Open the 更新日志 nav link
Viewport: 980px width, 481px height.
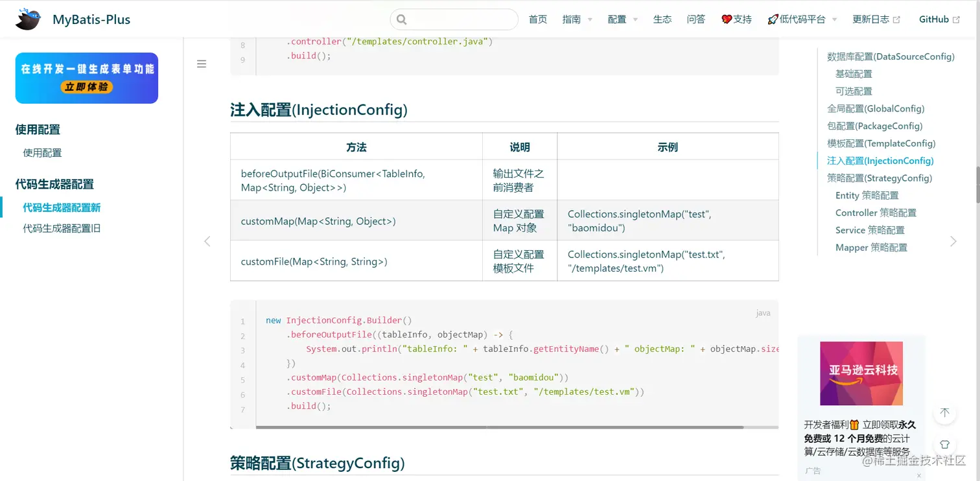pos(871,19)
